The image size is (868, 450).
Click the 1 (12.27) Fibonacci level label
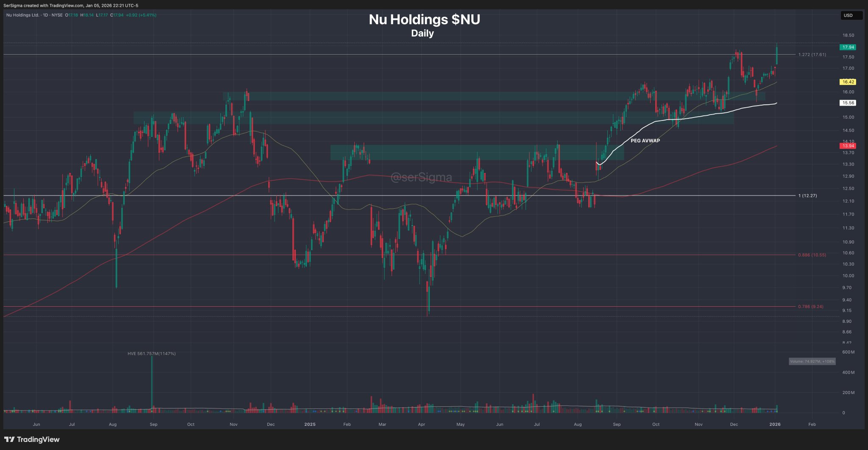tap(807, 196)
